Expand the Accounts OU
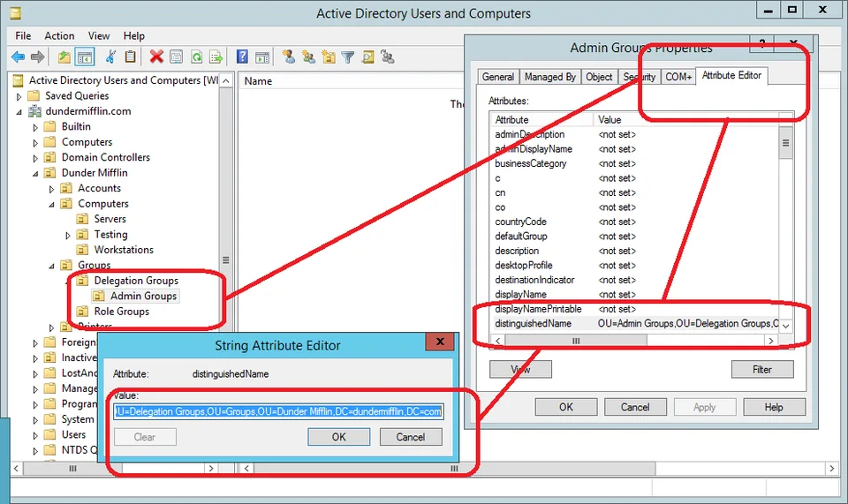The height and width of the screenshot is (504, 848). click(x=51, y=189)
